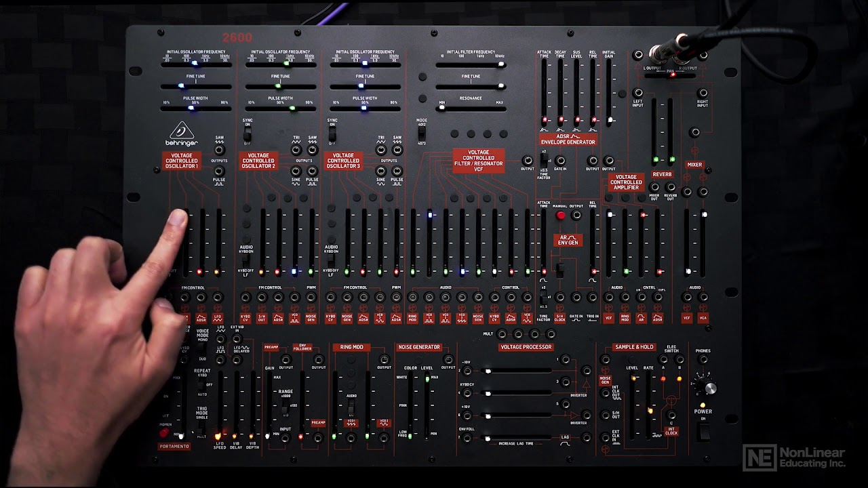Click the Noise Generator LEVEL slider

tap(427, 407)
